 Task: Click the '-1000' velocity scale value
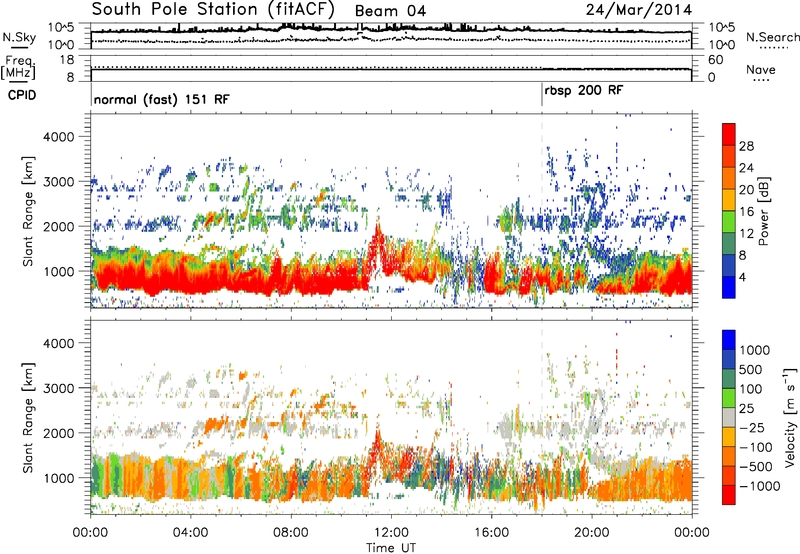(x=759, y=486)
